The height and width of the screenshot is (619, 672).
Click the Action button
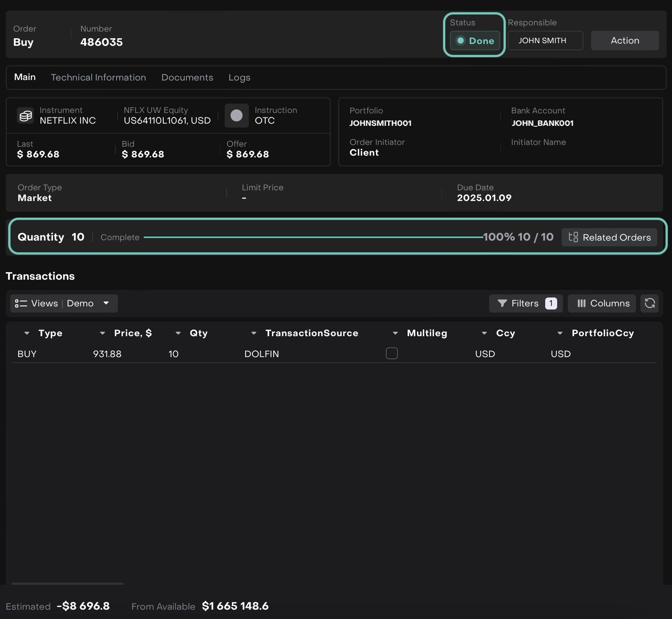pos(624,40)
